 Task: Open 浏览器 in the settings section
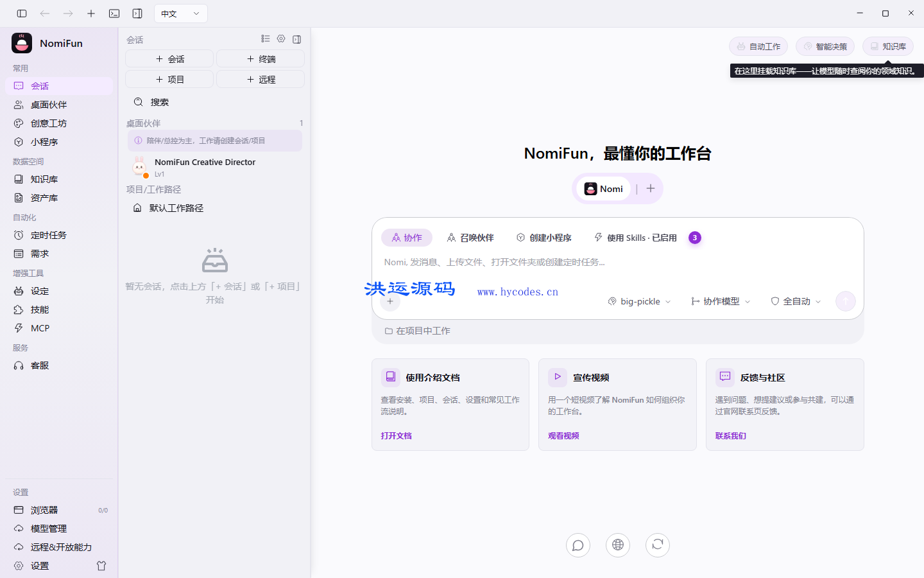click(x=59, y=510)
